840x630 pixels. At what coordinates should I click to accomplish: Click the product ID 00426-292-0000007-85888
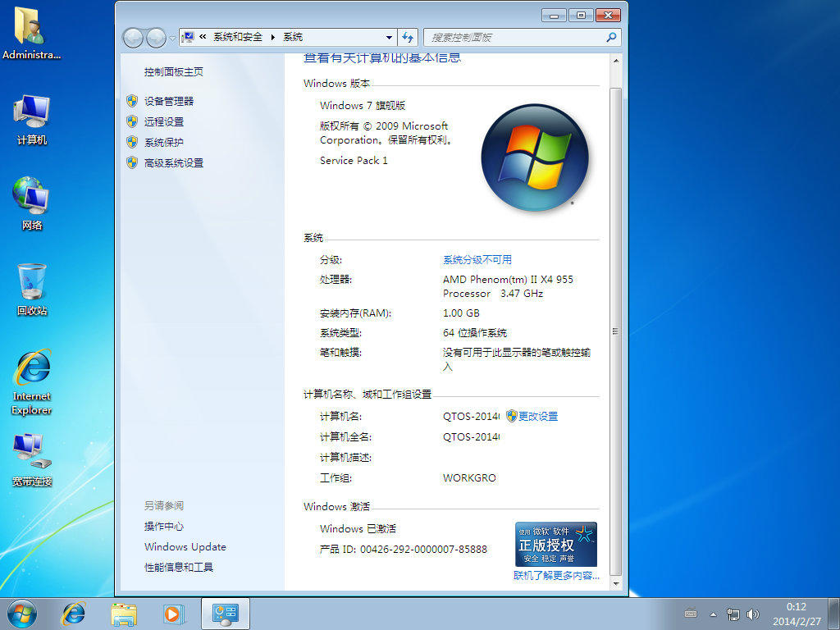pyautogui.click(x=424, y=549)
